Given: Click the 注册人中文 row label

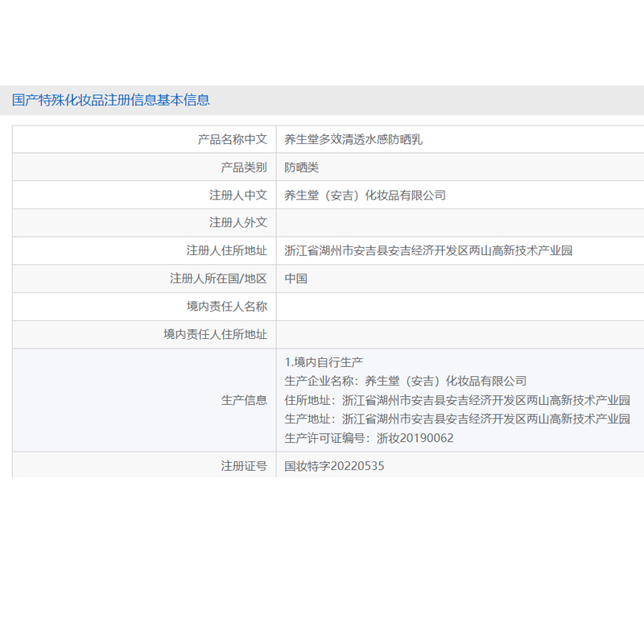Looking at the screenshot, I should click(237, 195).
